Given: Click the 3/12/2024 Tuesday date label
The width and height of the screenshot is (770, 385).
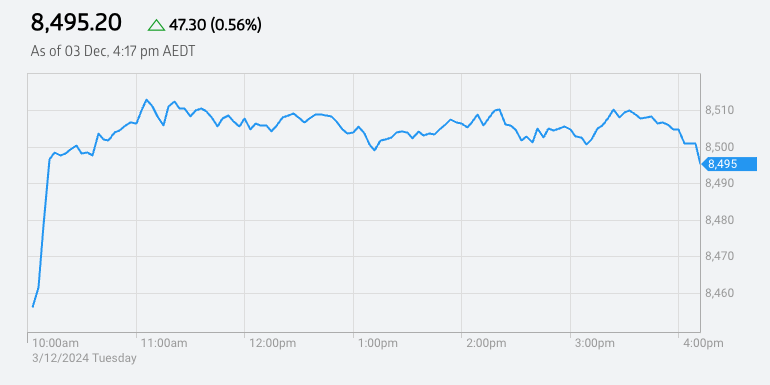Looking at the screenshot, I should click(x=84, y=358).
